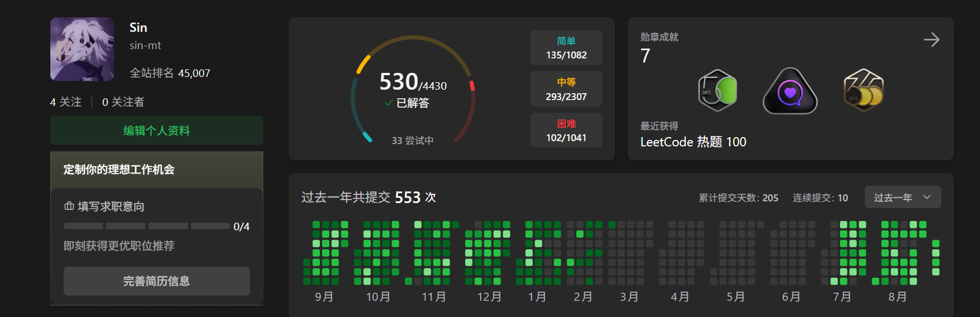
Task: Click the 530/4430 solved progress ring
Action: click(x=413, y=90)
